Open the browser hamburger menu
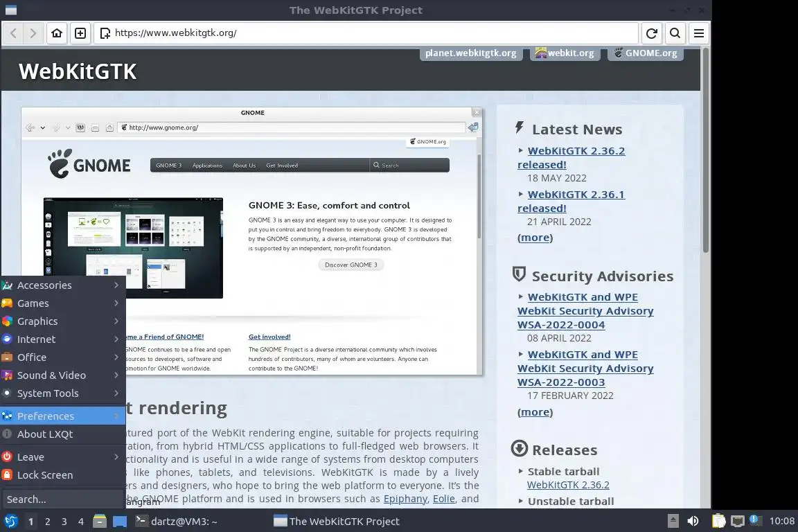 pyautogui.click(x=699, y=33)
